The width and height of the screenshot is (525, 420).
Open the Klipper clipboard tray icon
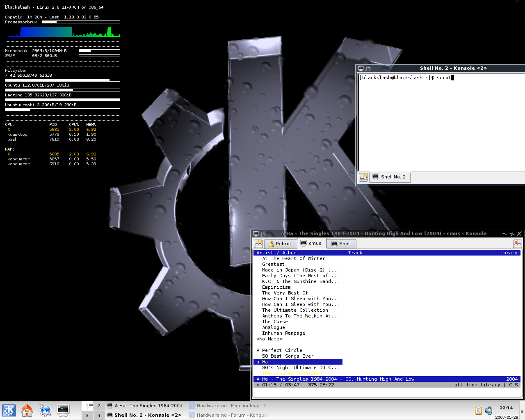coord(478,411)
